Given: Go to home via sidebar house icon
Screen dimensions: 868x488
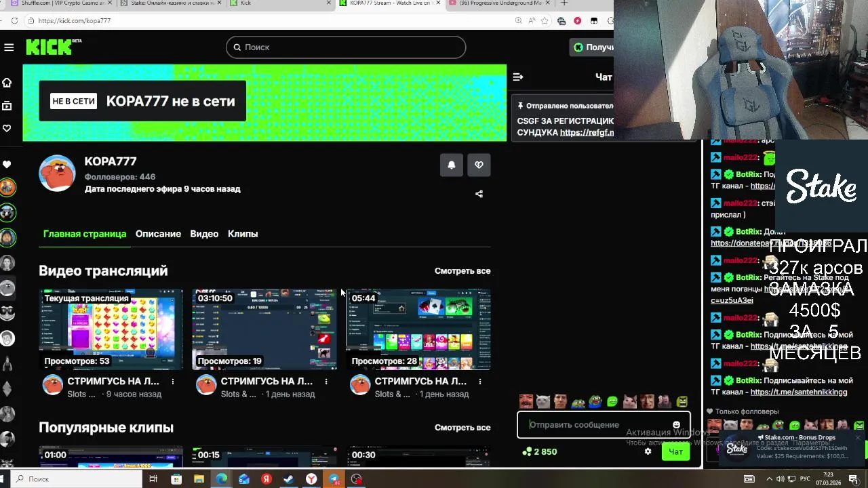Looking at the screenshot, I should (x=7, y=83).
